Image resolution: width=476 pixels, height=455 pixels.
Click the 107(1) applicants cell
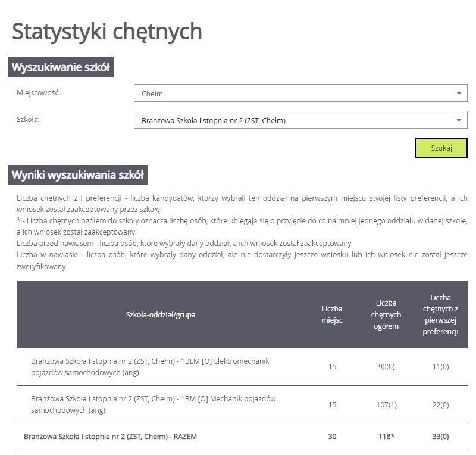(386, 405)
